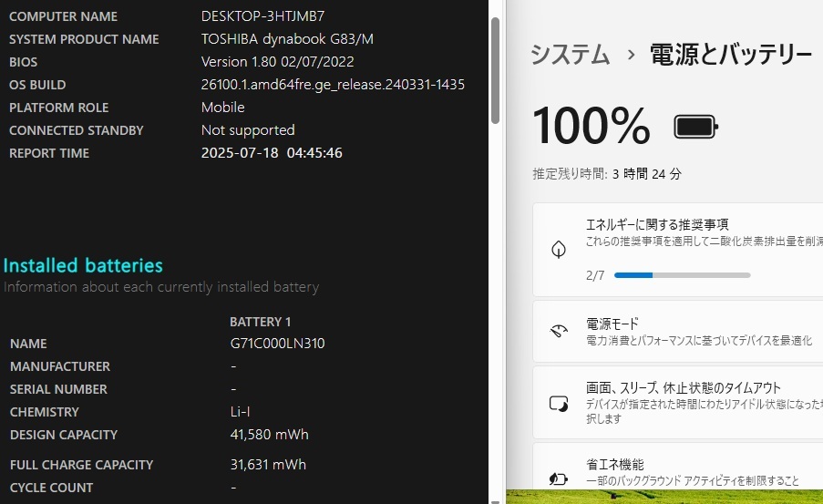Click the SYSTEM PRODUCT NAME label
The image size is (823, 504).
84,39
